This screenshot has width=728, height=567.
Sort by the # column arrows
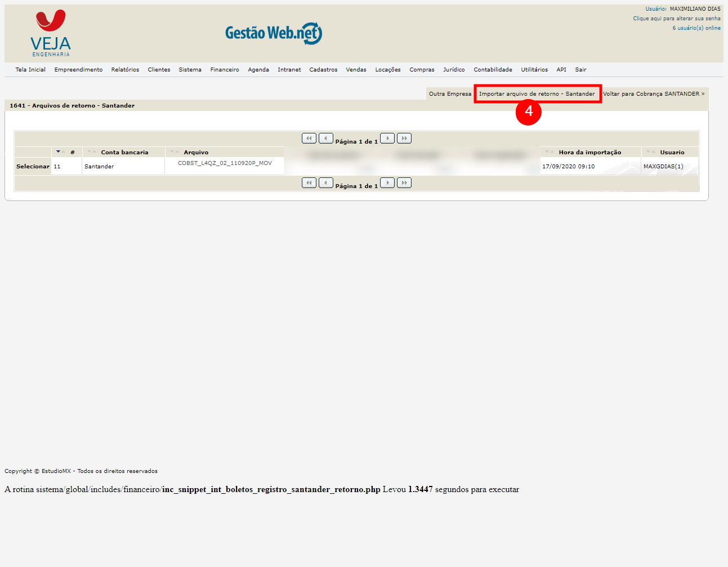coord(60,152)
